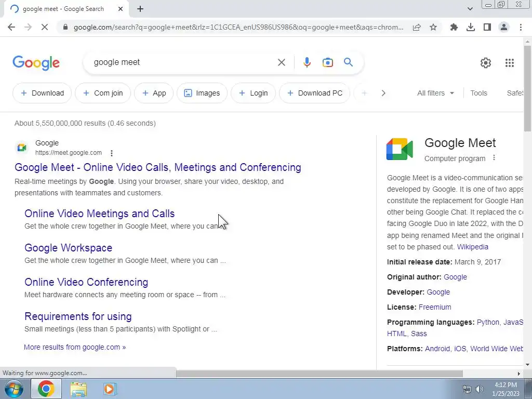Viewport: 532px width, 399px height.
Task: Start voice search with the microphone
Action: tap(307, 62)
